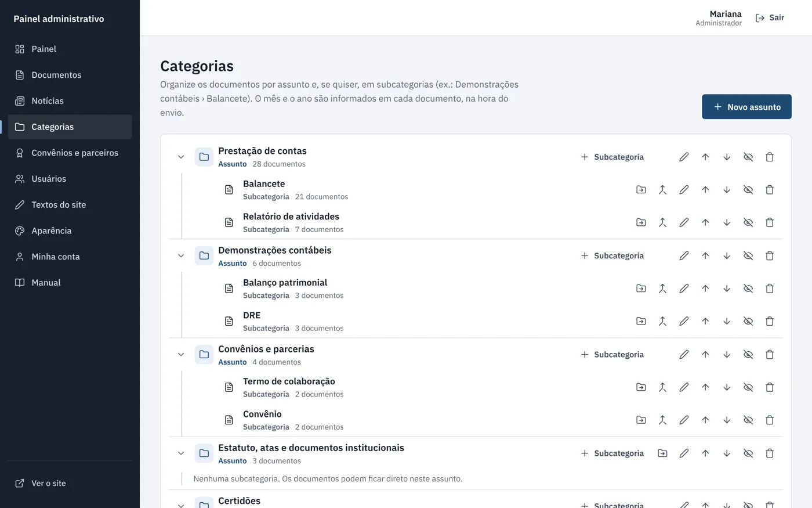Image resolution: width=812 pixels, height=508 pixels.
Task: Add Subcategoria to Convênios e parcerias
Action: click(612, 354)
